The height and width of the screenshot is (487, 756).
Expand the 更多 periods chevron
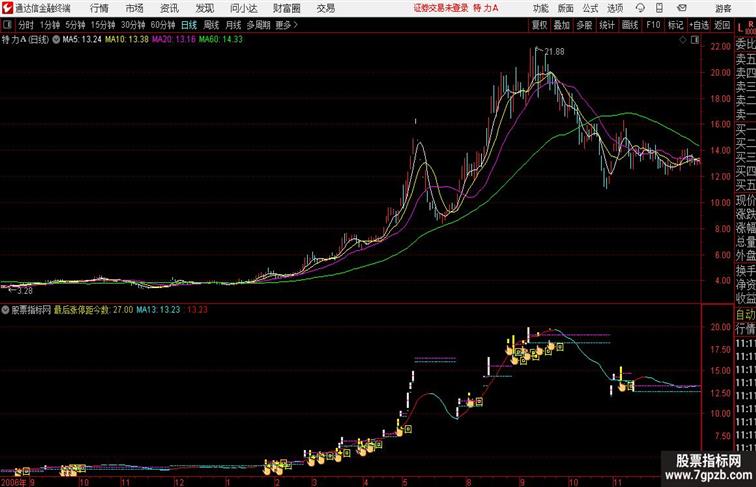(x=286, y=25)
